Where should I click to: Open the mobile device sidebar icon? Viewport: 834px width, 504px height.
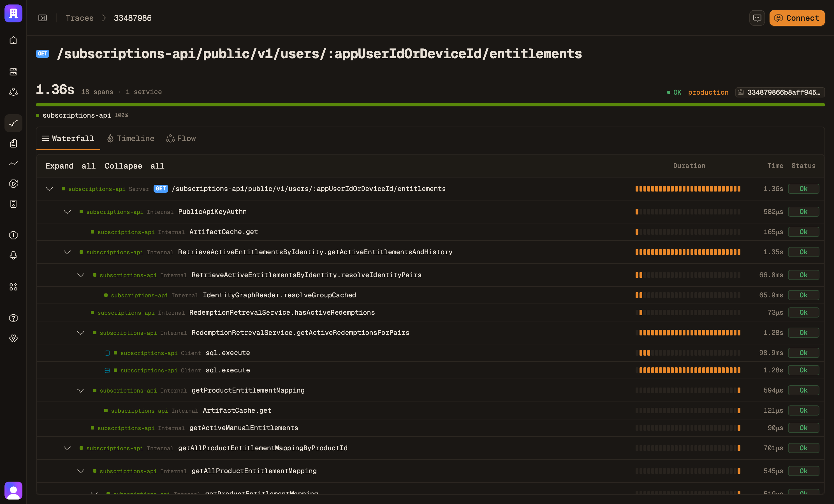(x=13, y=204)
